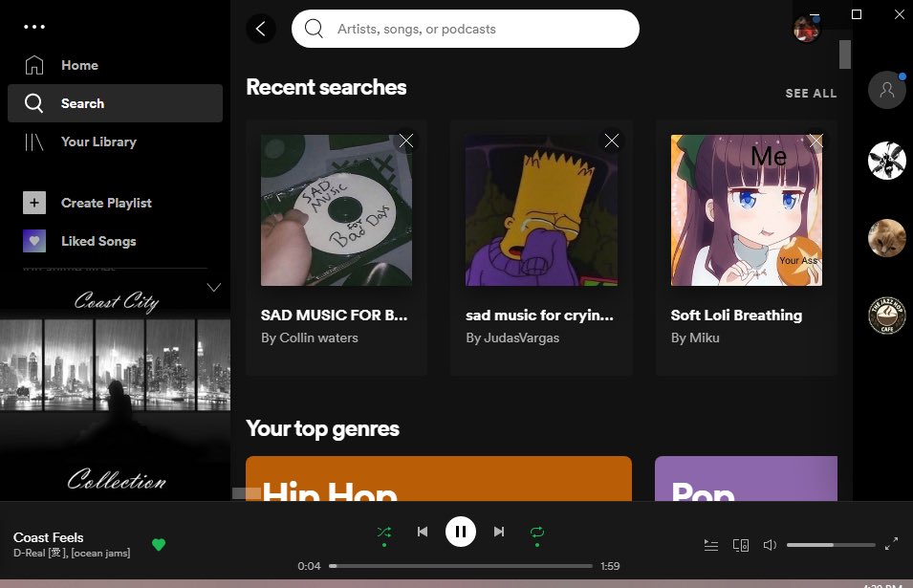Focus the Artists, songs, or podcasts field
This screenshot has height=588, width=913.
[466, 29]
